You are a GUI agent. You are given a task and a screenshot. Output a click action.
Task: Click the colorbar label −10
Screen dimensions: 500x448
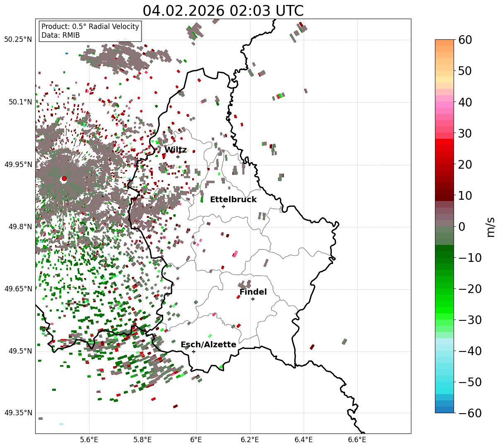[470, 258]
